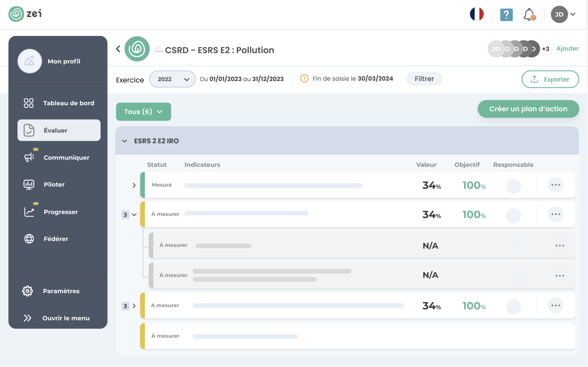Image resolution: width=588 pixels, height=367 pixels.
Task: Click the zei logo in the top bar
Action: click(x=24, y=14)
